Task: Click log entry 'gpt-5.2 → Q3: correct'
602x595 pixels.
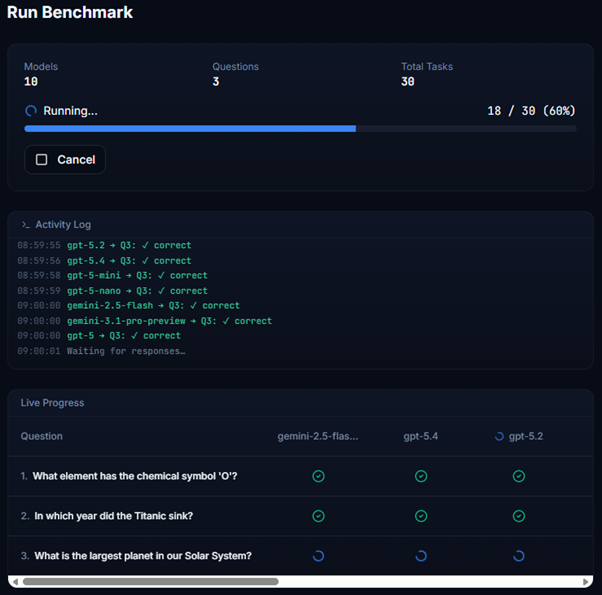Action: click(x=129, y=245)
